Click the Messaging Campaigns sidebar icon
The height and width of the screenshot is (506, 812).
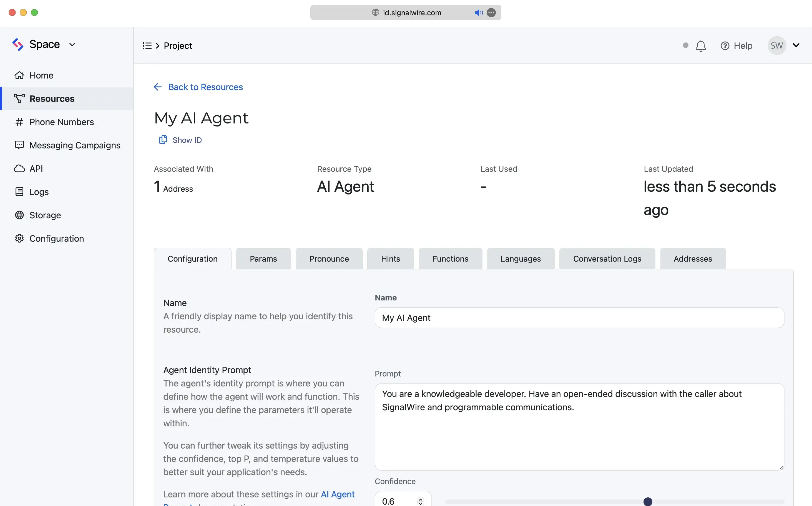19,145
